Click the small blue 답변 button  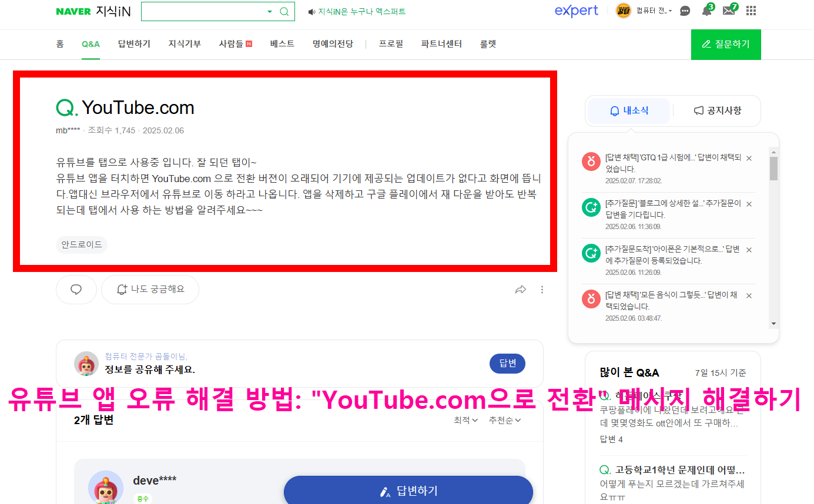point(507,364)
